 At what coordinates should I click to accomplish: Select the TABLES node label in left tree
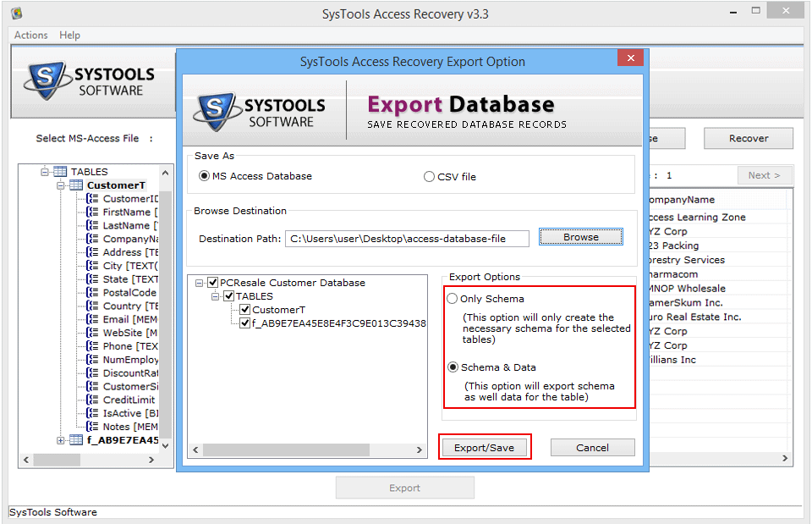[x=90, y=172]
